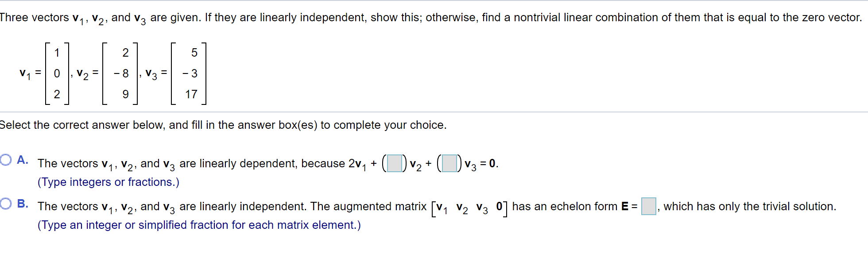Image resolution: width=868 pixels, height=262 pixels.
Task: Click the text Type integers or fractions
Action: (108, 182)
